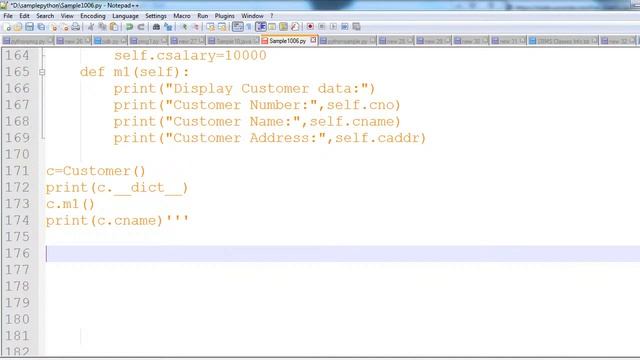640x360 pixels.
Task: Click the Redo arrow icon
Action: [x=141, y=27]
